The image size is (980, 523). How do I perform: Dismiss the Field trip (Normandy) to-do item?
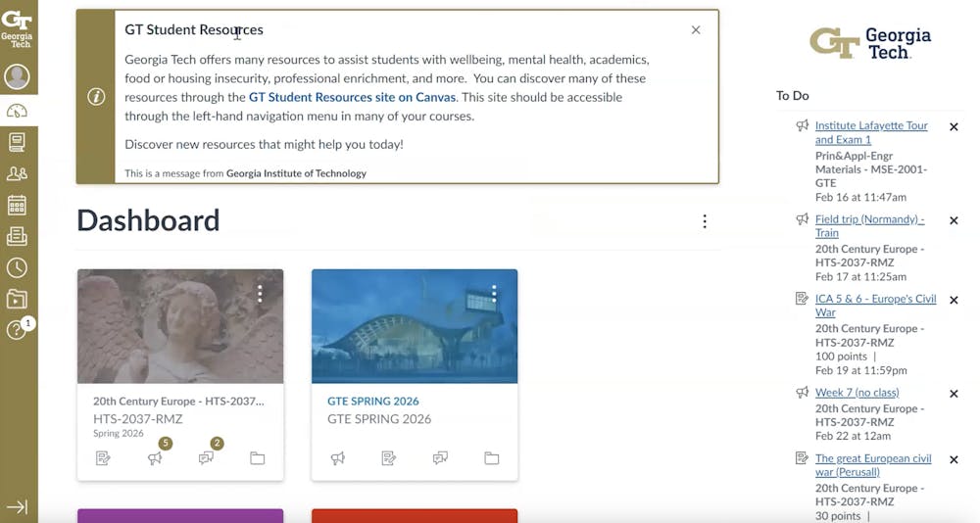tap(954, 220)
